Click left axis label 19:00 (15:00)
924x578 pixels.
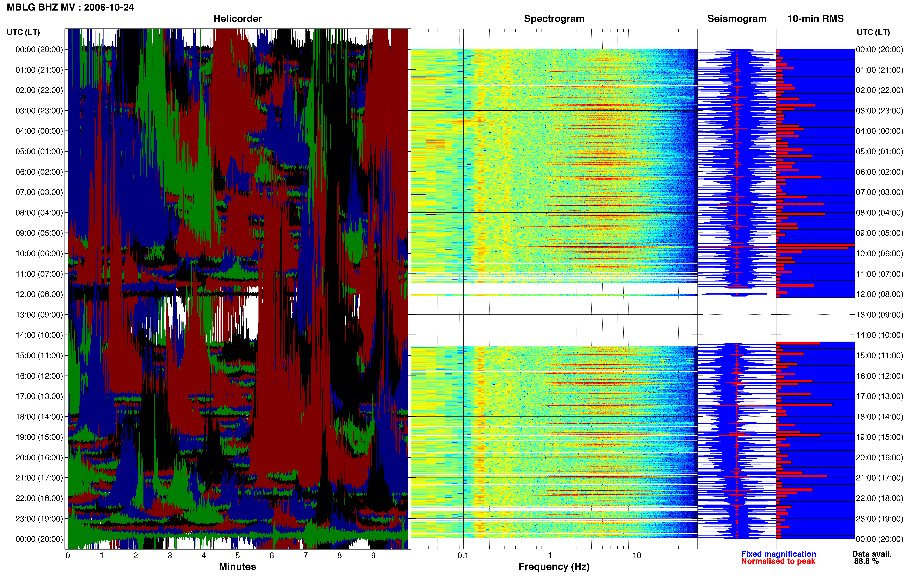pyautogui.click(x=39, y=437)
